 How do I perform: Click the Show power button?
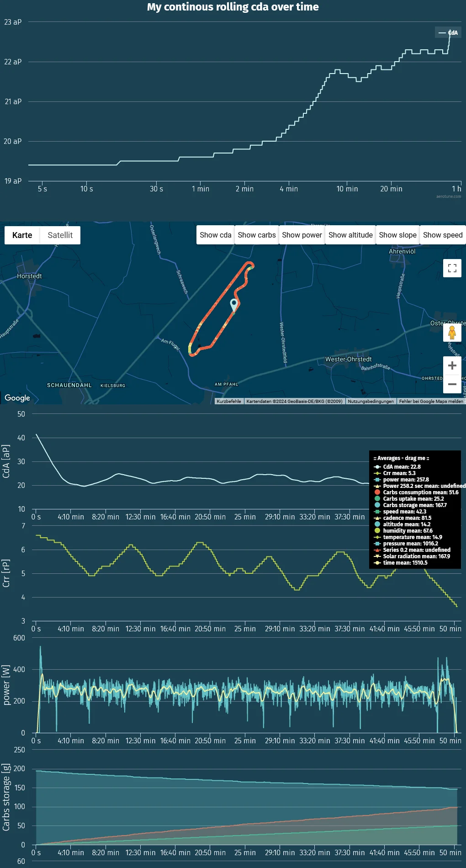click(x=302, y=235)
